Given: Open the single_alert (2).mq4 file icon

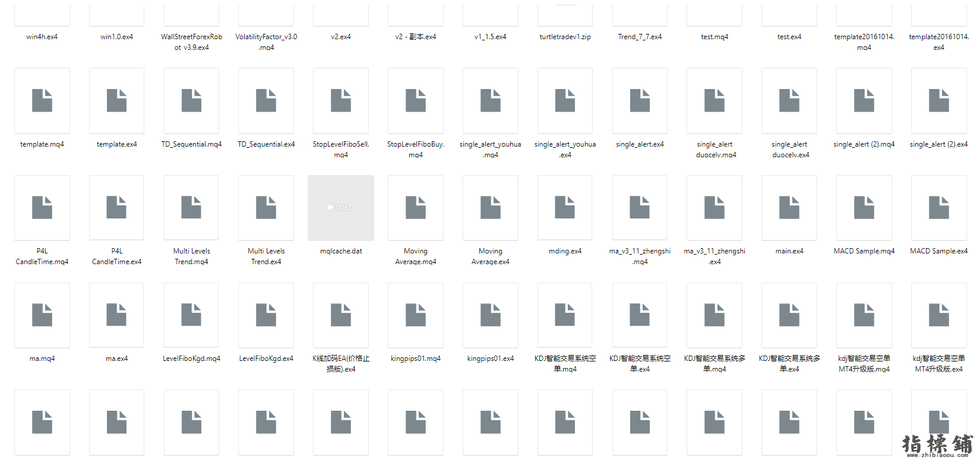Looking at the screenshot, I should coord(864,100).
